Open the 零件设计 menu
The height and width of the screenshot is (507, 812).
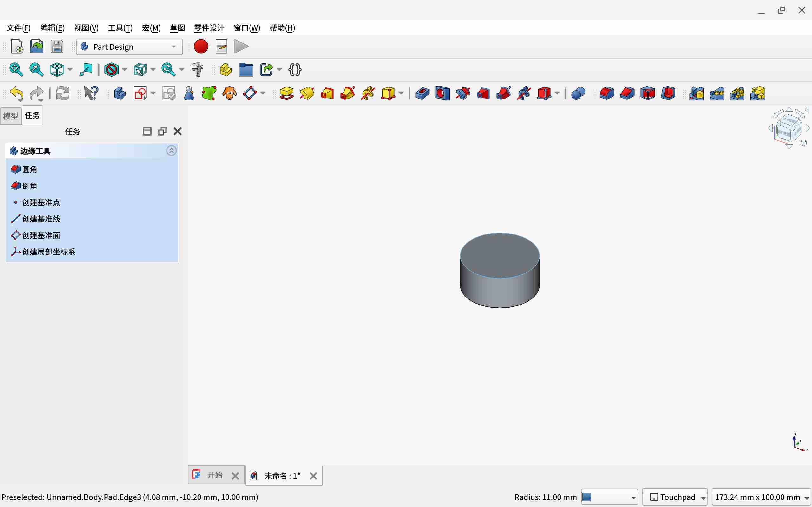tap(209, 28)
